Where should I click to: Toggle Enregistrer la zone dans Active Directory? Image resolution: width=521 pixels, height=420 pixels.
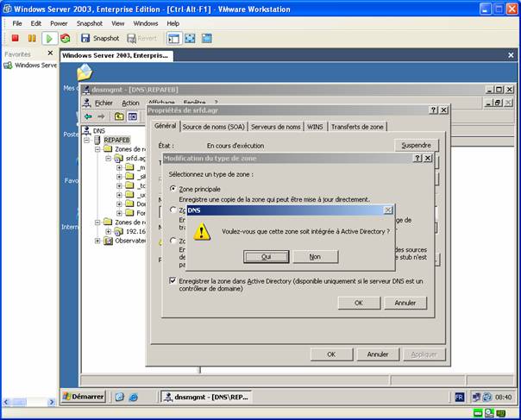click(173, 280)
